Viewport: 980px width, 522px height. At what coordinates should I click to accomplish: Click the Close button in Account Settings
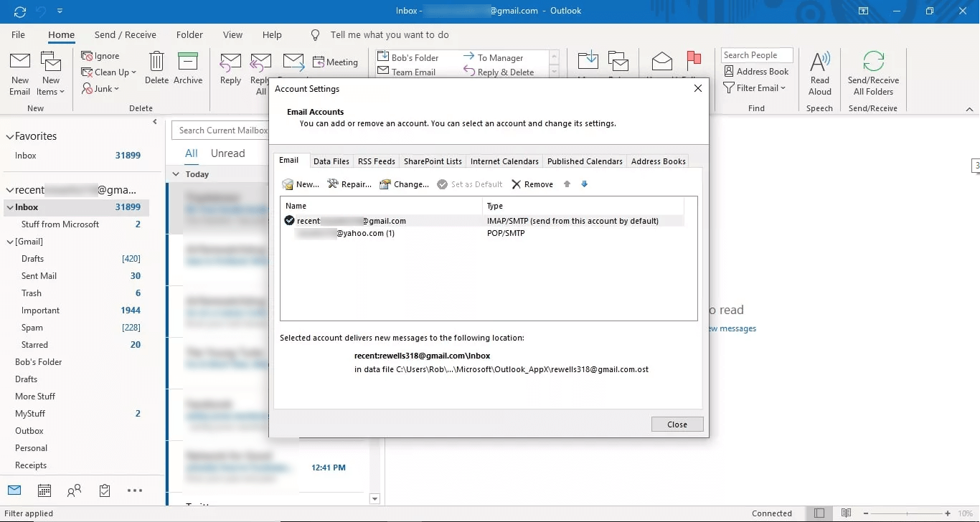[677, 424]
